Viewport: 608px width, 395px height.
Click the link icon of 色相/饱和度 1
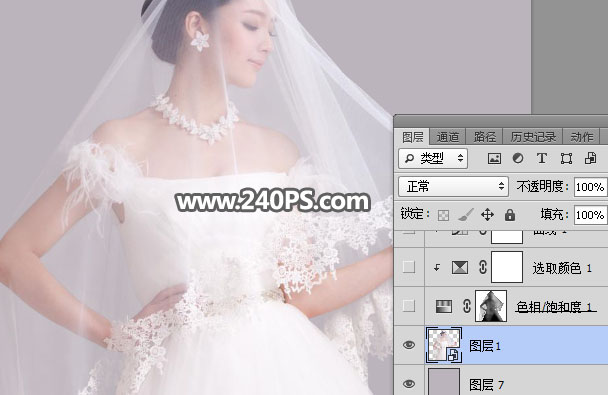(467, 306)
